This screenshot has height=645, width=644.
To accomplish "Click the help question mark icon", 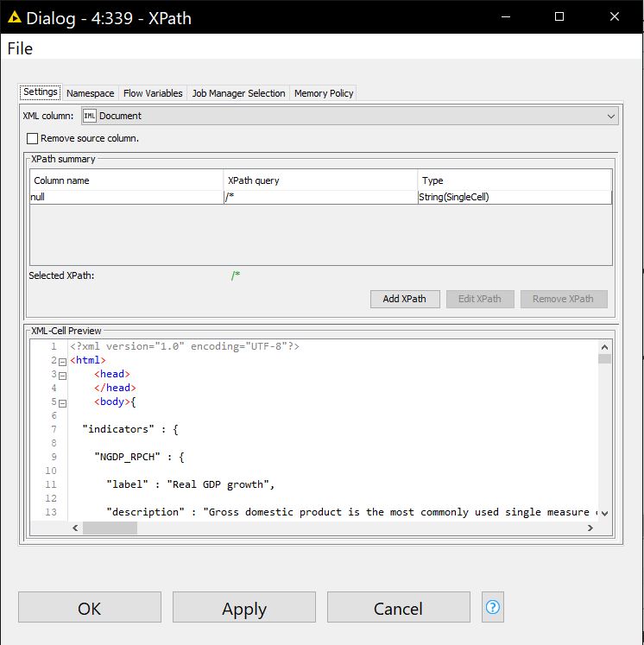I will [x=492, y=607].
